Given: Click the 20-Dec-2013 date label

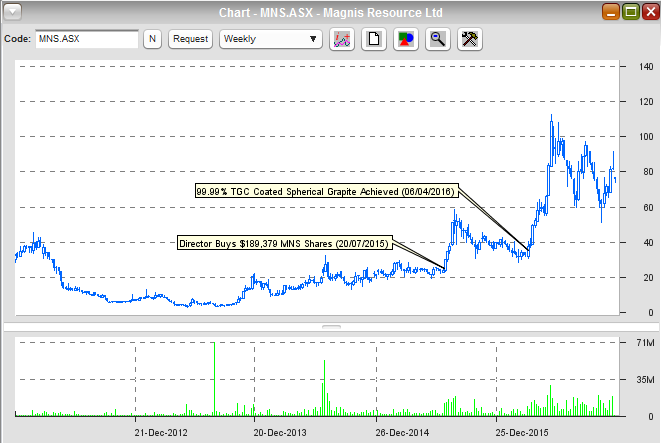Looking at the screenshot, I should coord(280,432).
